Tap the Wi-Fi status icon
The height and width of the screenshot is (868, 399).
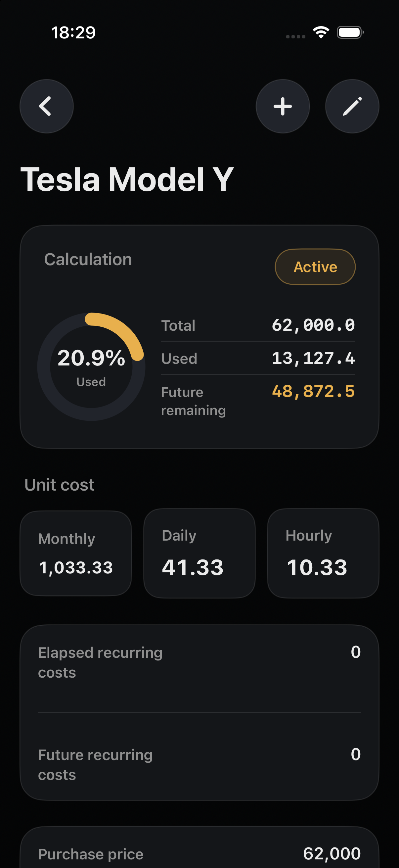[321, 32]
